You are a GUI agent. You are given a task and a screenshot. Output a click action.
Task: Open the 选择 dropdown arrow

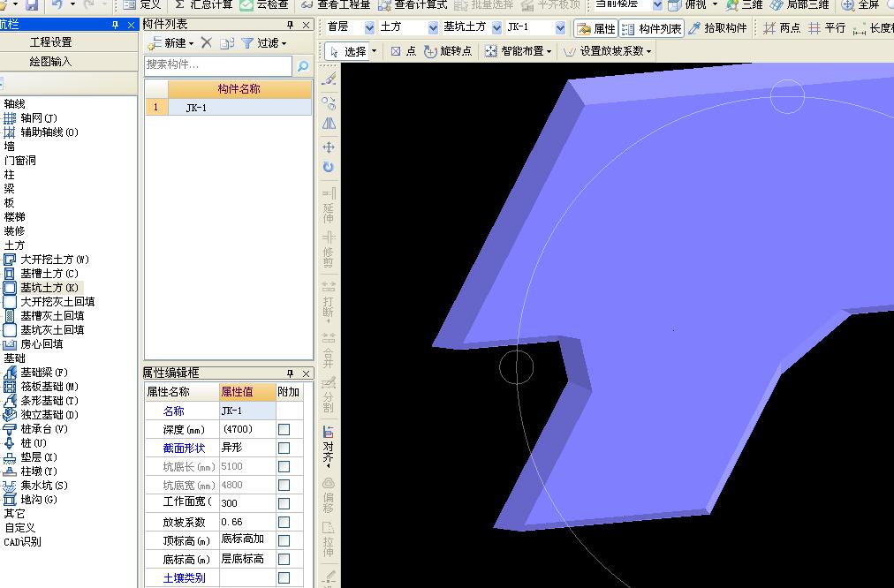pos(374,51)
